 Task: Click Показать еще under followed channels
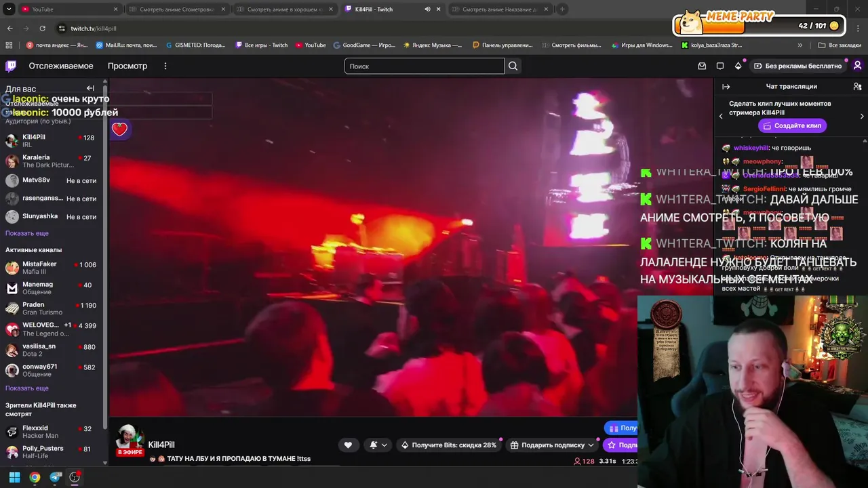(27, 233)
